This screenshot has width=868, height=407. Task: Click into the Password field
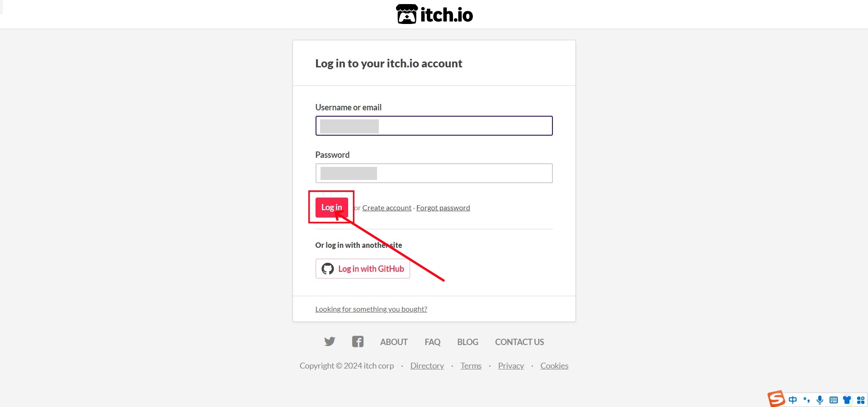(x=434, y=173)
